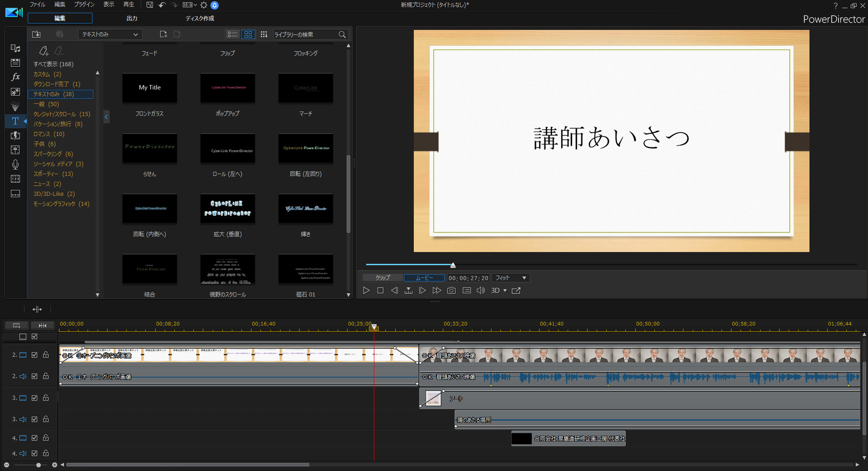Viewport: 868px width, 471px height.
Task: Click the timeline zoom slider handle
Action: coord(39,465)
